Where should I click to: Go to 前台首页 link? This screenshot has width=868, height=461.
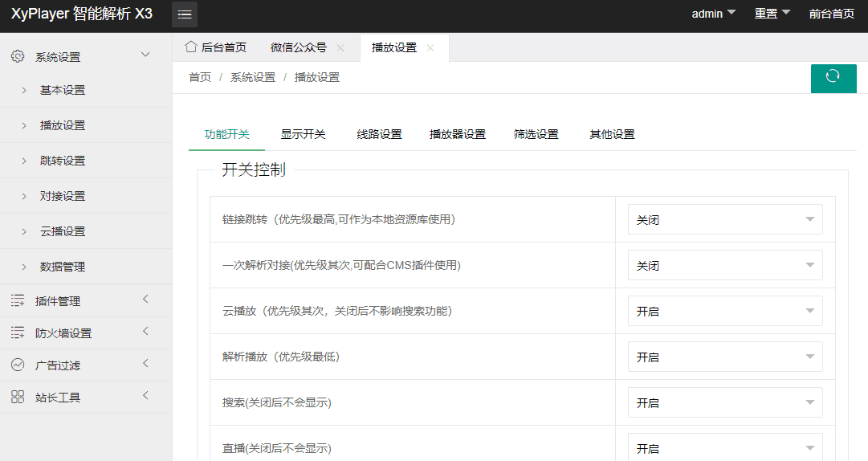831,14
